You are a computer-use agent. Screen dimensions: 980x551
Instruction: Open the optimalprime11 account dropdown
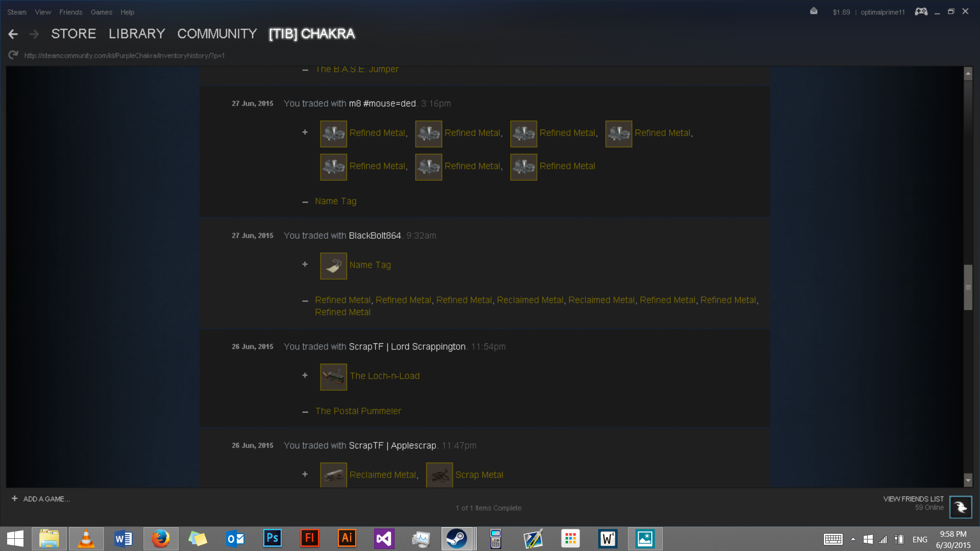pos(883,12)
